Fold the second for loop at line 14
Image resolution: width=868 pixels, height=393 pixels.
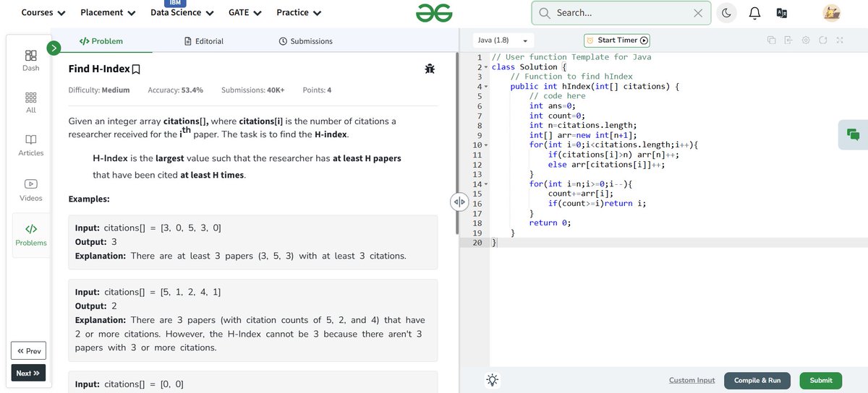pyautogui.click(x=487, y=184)
